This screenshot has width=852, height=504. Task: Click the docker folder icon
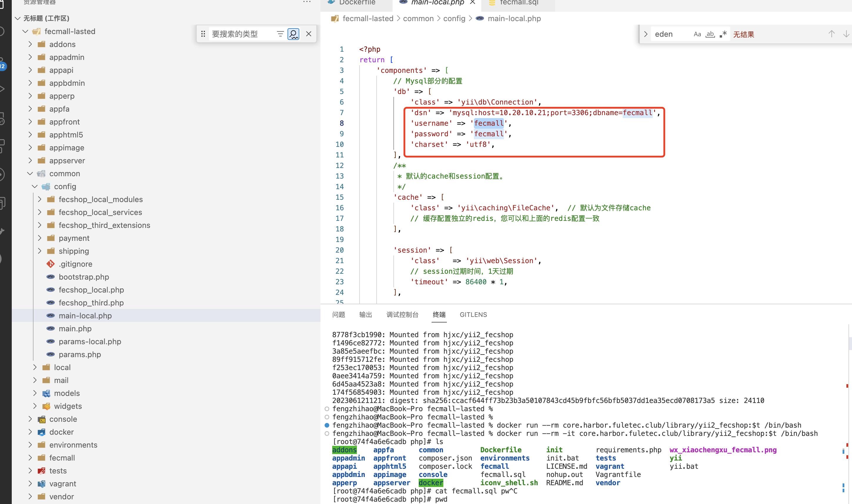(41, 432)
